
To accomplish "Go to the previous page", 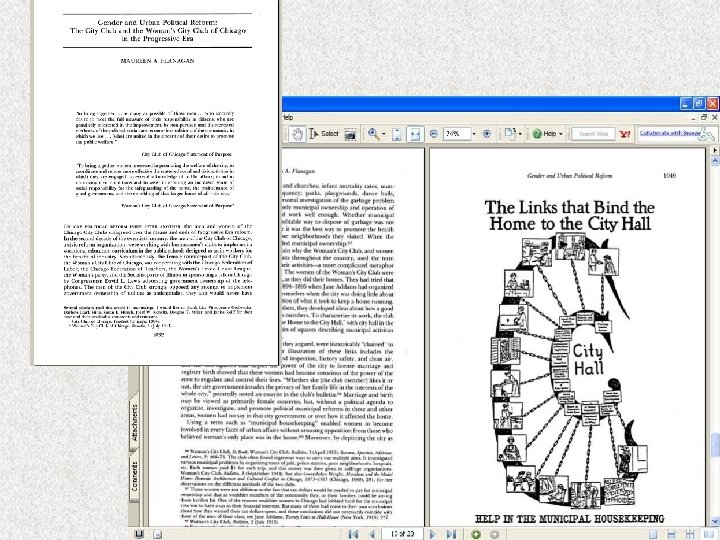I will tap(372, 534).
